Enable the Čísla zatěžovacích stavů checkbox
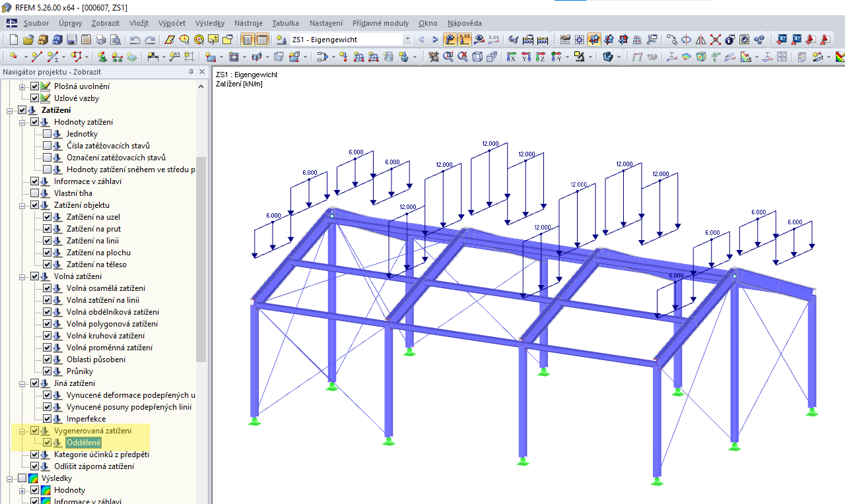845x504 pixels. 47,146
